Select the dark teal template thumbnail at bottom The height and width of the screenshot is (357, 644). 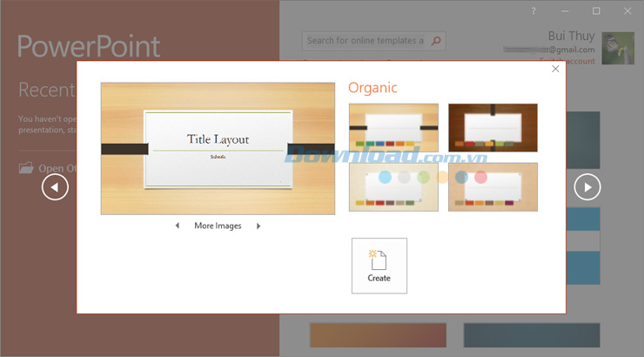(532, 335)
